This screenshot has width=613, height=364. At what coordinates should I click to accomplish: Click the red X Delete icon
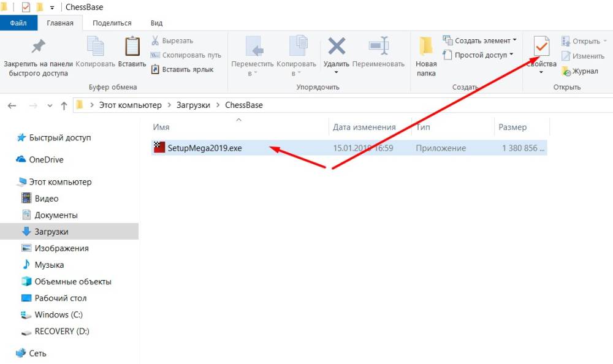336,47
